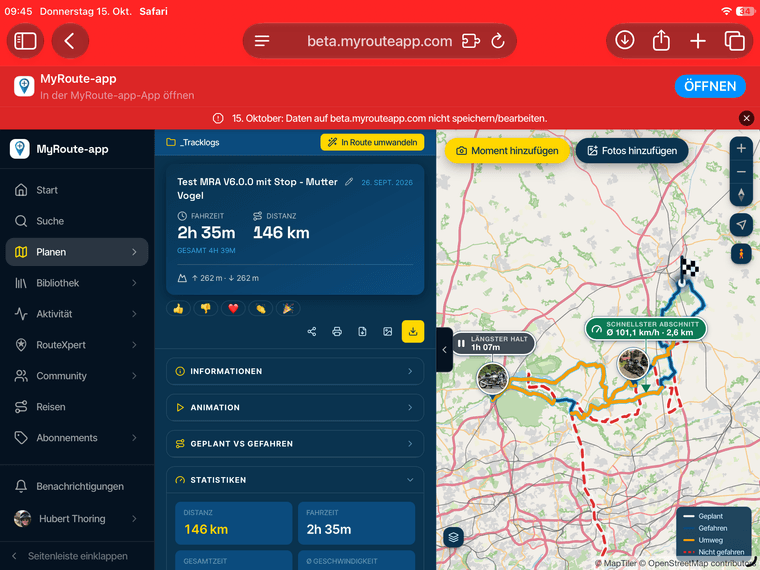Print the tracklog
This screenshot has height=570, width=760.
(x=337, y=332)
